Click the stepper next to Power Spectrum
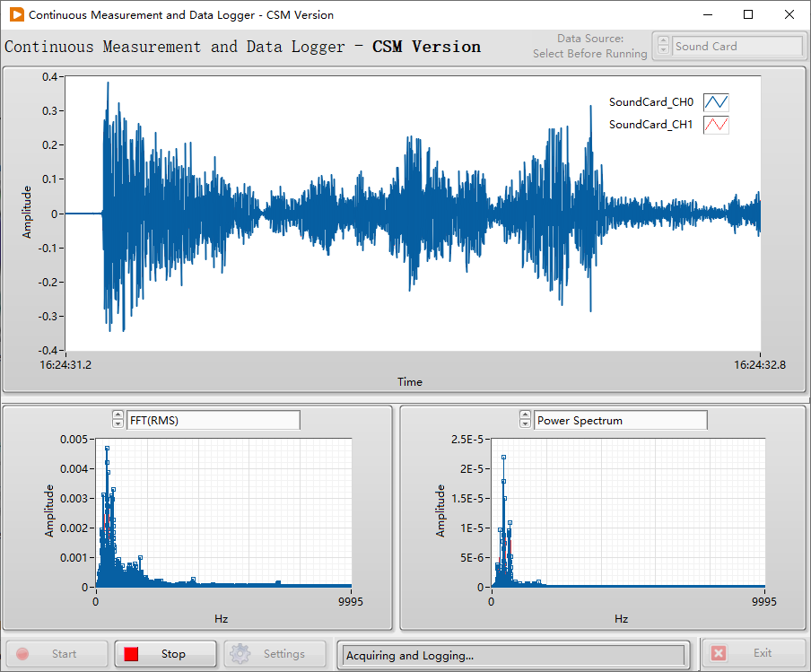 [x=525, y=419]
